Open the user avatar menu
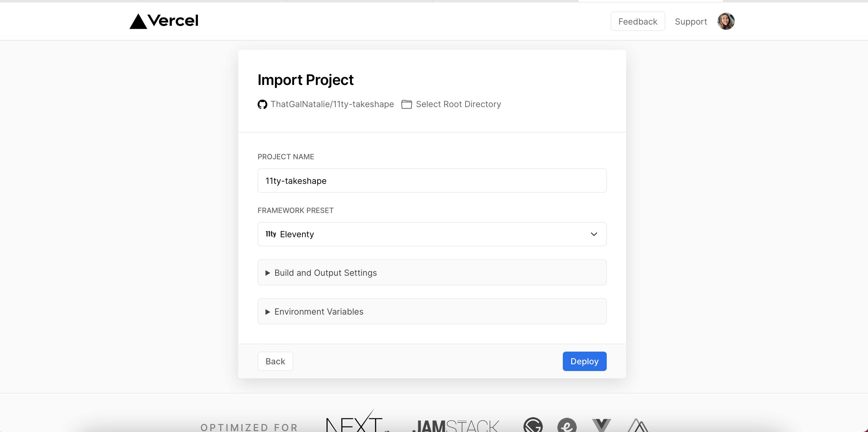This screenshot has width=868, height=432. tap(726, 21)
